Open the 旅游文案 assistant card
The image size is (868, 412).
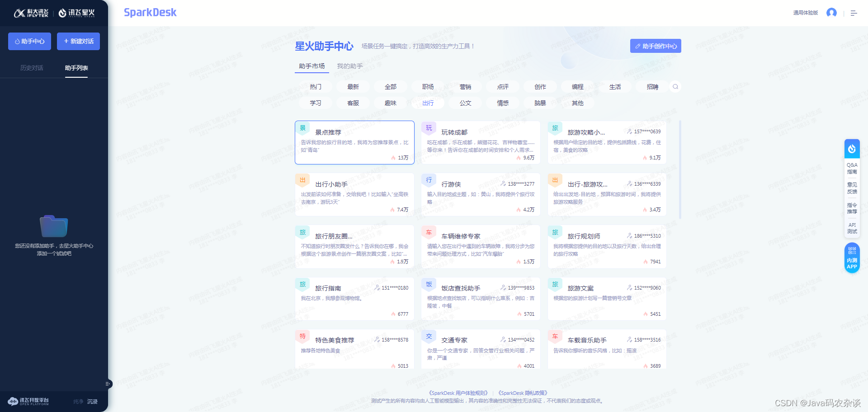click(607, 299)
